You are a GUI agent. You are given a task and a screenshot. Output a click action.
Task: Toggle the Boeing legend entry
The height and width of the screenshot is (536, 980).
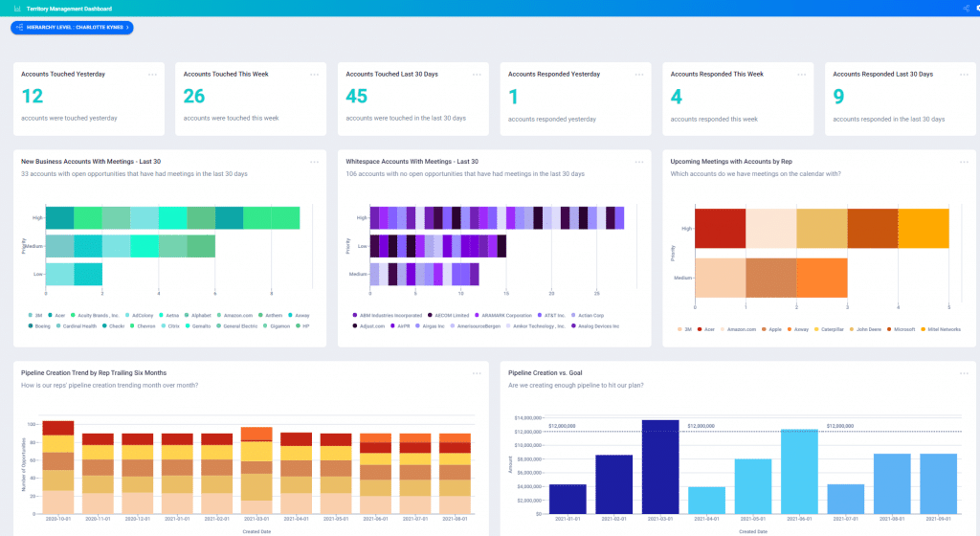[38, 326]
